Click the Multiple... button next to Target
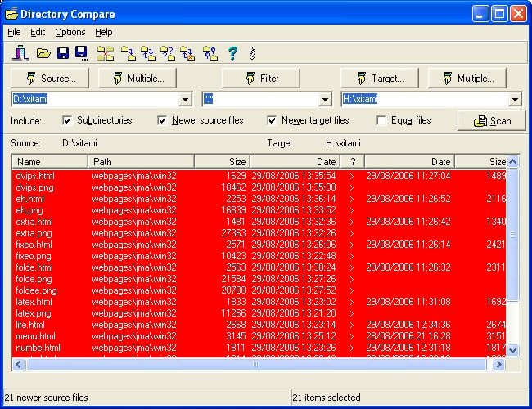 click(467, 79)
